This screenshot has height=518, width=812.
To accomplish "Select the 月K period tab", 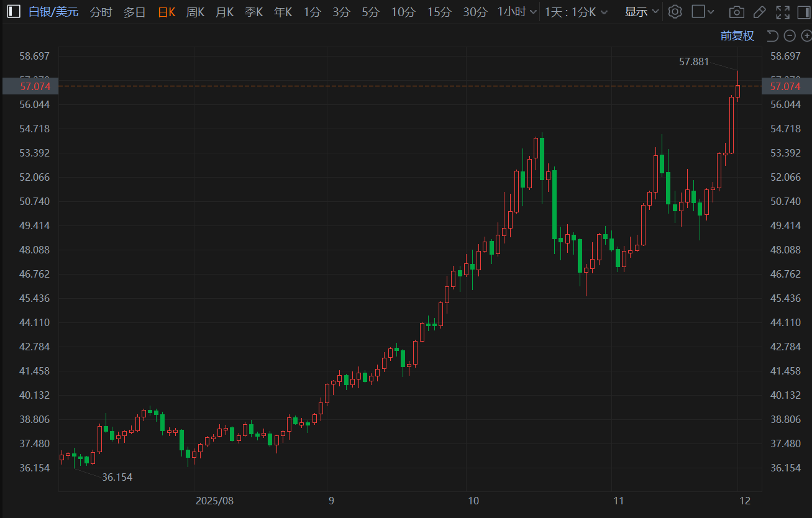I will point(224,12).
